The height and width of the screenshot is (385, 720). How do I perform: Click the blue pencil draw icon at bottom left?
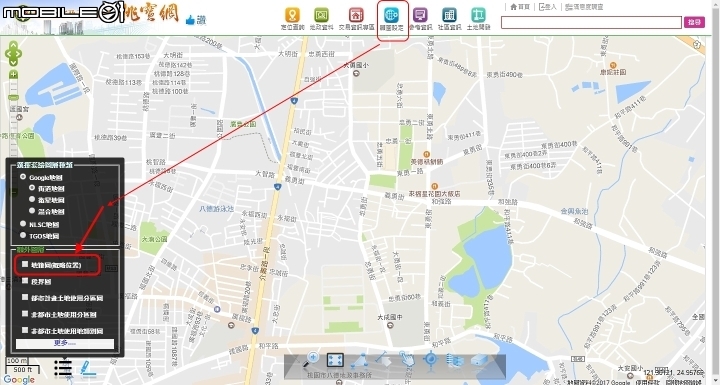88,368
